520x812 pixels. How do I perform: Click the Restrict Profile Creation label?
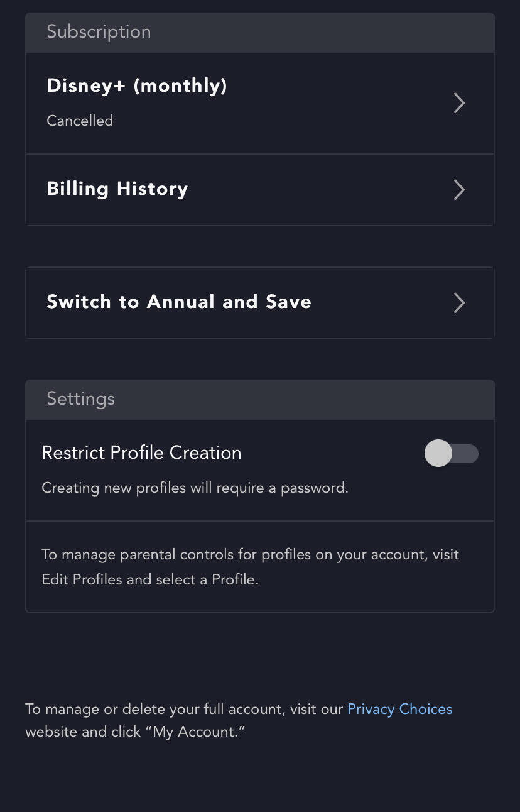tap(141, 453)
